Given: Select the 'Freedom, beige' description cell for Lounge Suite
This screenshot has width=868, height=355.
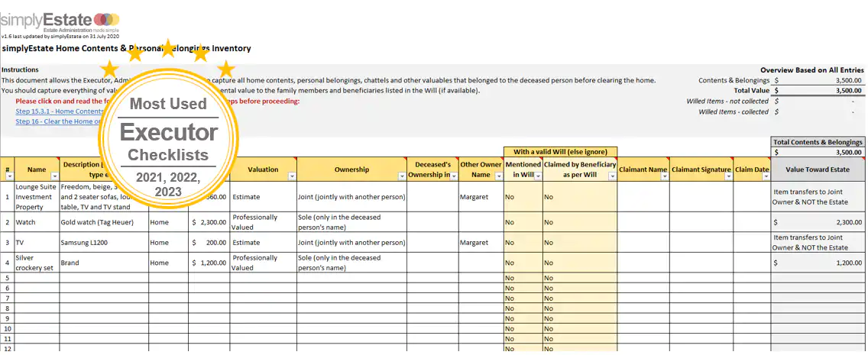Looking at the screenshot, I should (104, 196).
